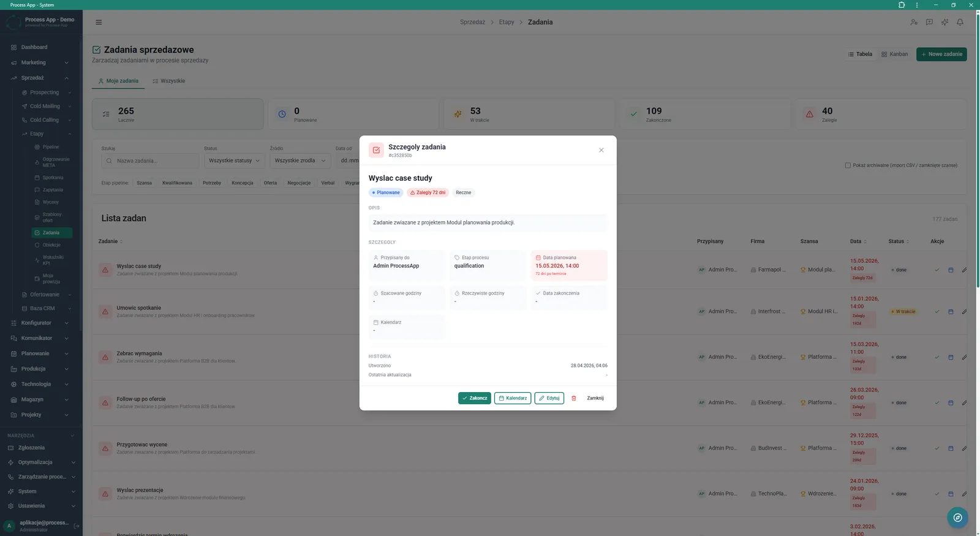The height and width of the screenshot is (536, 980).
Task: Filter by Kwalifikowana pipeline stage
Action: pos(177,183)
